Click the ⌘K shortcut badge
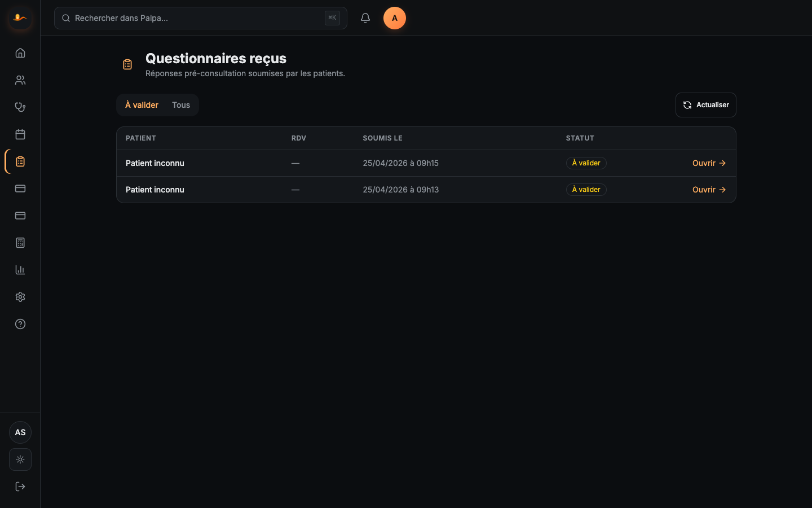 pyautogui.click(x=332, y=18)
